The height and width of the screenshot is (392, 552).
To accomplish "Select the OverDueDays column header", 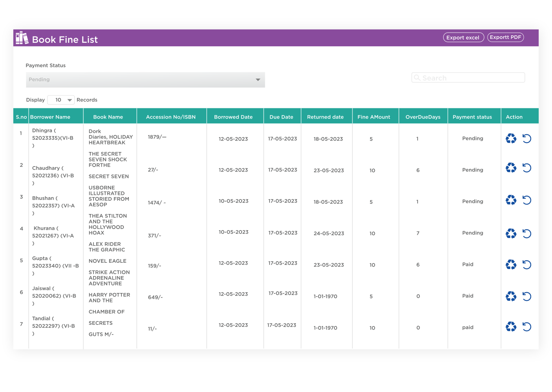I will (x=423, y=117).
